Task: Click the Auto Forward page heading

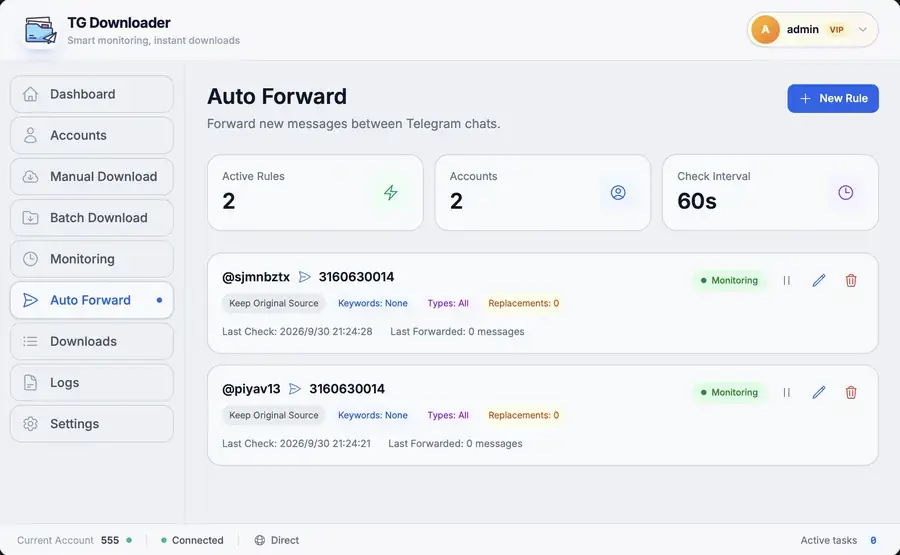Action: click(x=277, y=96)
